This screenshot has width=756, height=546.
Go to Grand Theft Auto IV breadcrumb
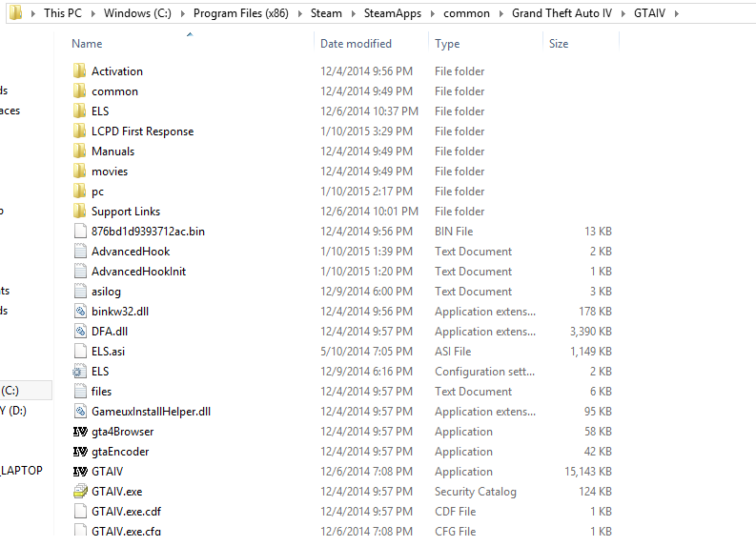[x=562, y=13]
